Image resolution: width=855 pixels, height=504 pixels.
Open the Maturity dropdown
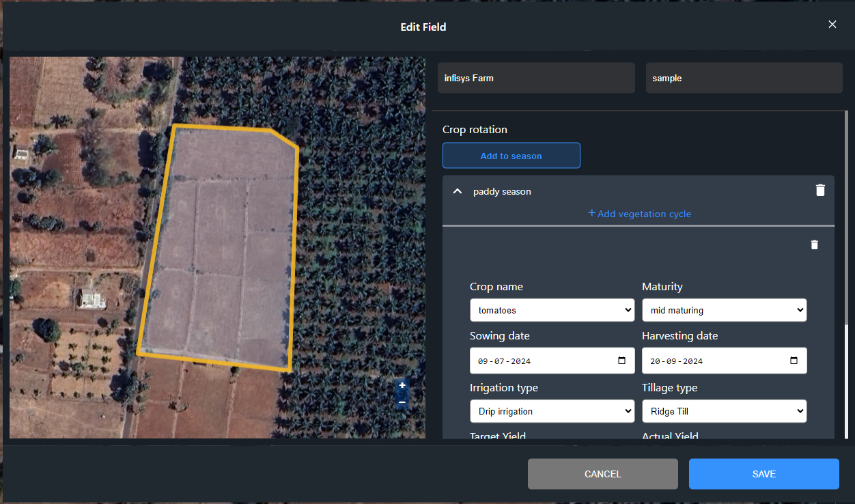[724, 310]
